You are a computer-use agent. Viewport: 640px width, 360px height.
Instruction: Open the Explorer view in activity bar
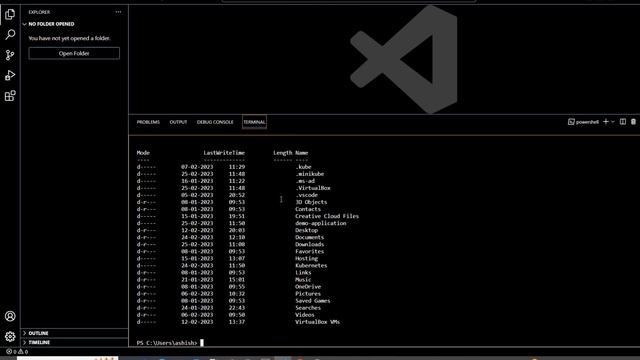pyautogui.click(x=10, y=14)
